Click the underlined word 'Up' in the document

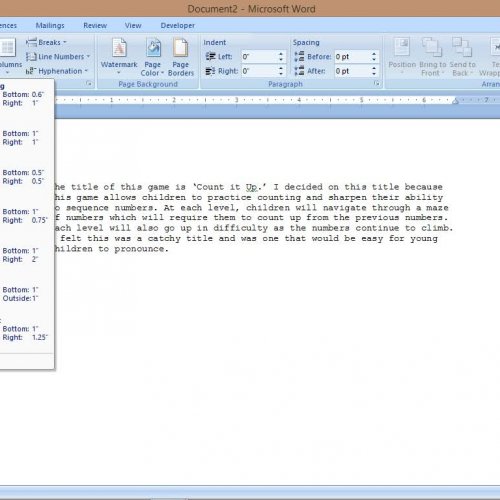pos(252,187)
